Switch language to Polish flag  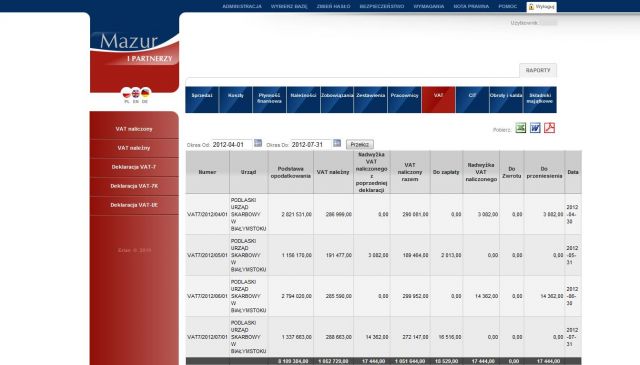127,94
